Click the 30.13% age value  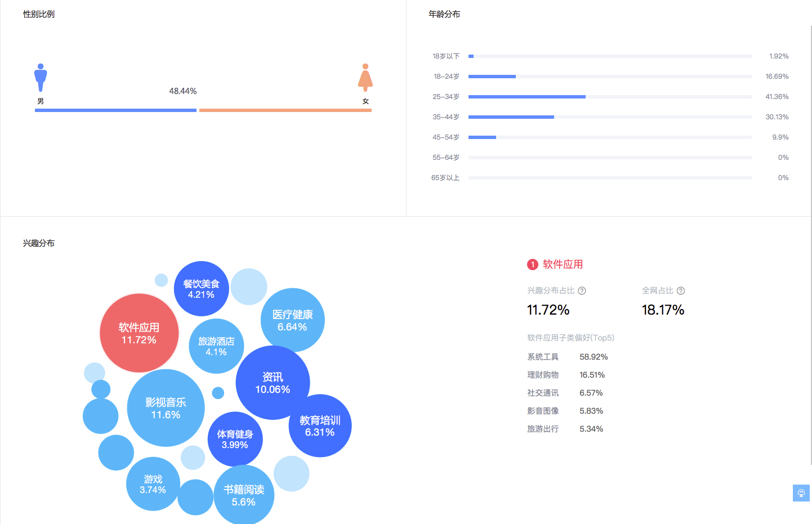(777, 117)
